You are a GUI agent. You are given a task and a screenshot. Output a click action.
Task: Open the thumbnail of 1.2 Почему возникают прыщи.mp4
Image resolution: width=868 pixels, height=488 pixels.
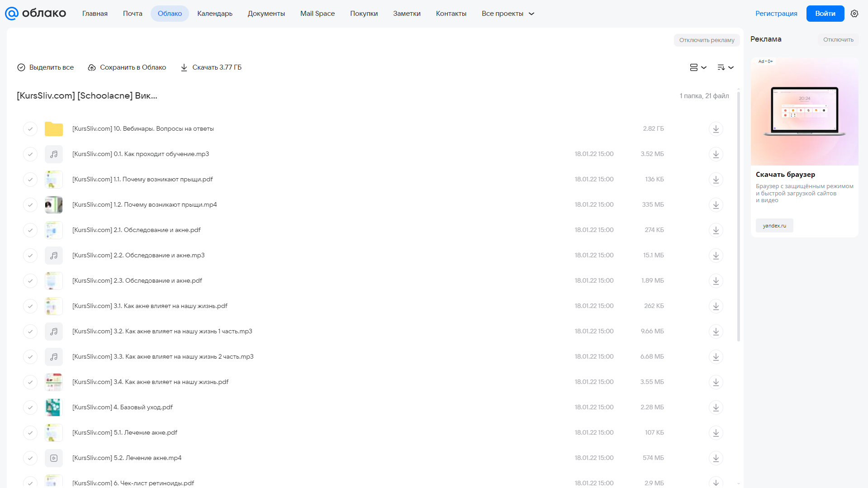tap(54, 205)
